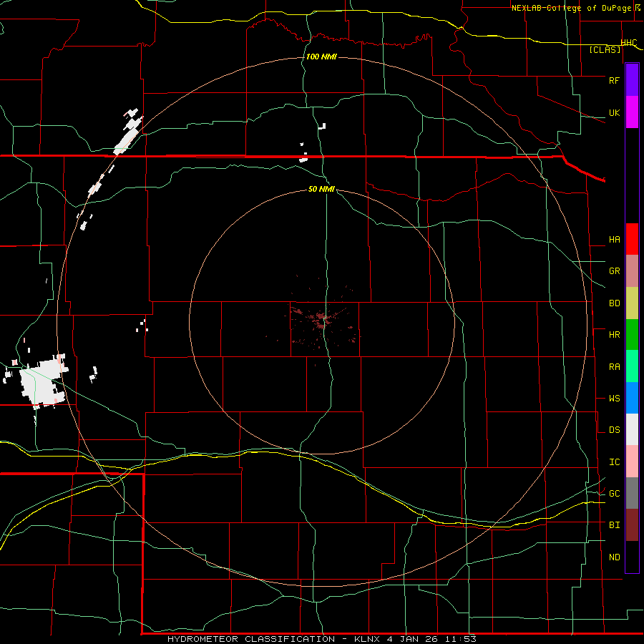This screenshot has height=644, width=644.
Task: Click the 4 JAN 26 date text
Action: tap(412, 639)
